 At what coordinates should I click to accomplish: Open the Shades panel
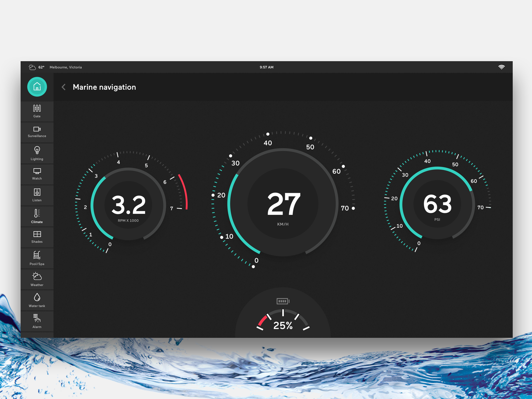click(37, 237)
